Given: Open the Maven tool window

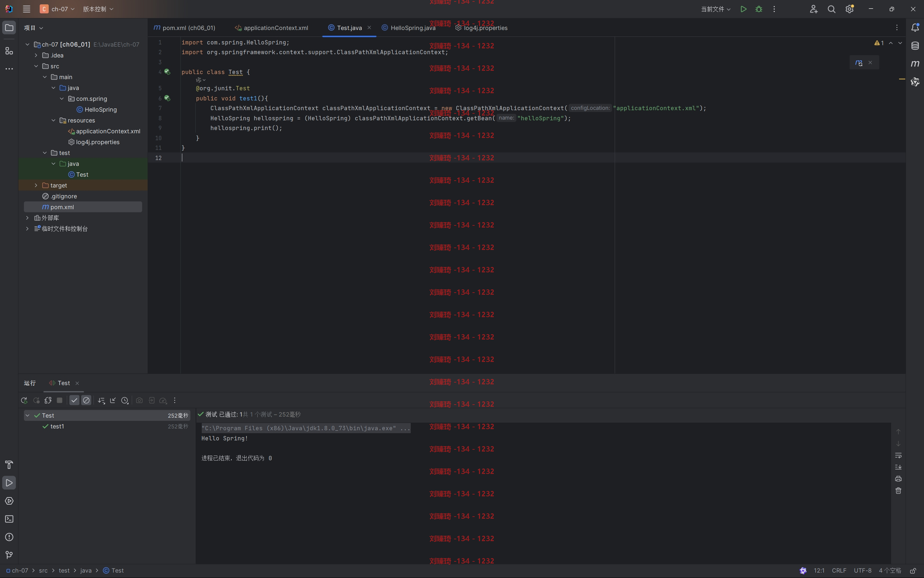Looking at the screenshot, I should point(915,64).
